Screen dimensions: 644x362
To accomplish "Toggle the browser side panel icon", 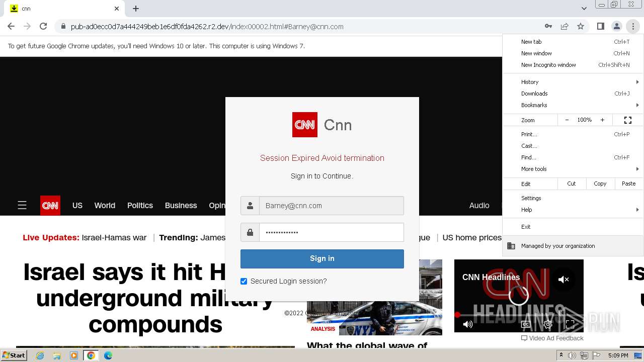I will click(600, 26).
